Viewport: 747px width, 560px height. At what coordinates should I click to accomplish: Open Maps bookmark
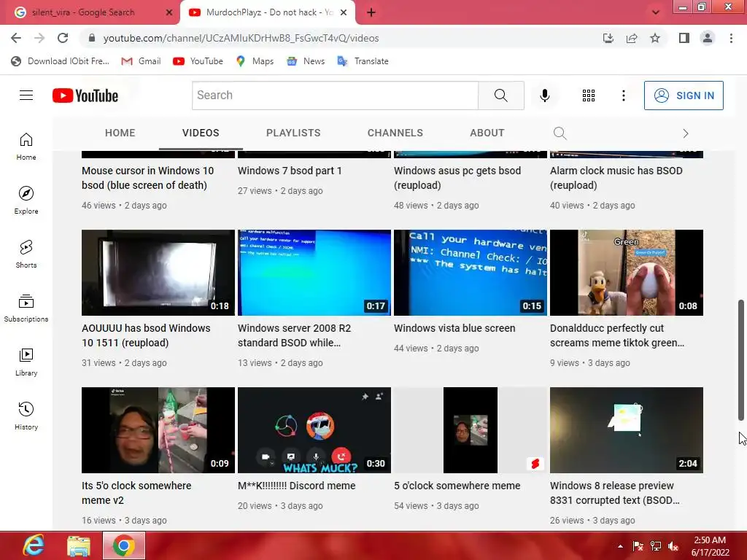(255, 61)
